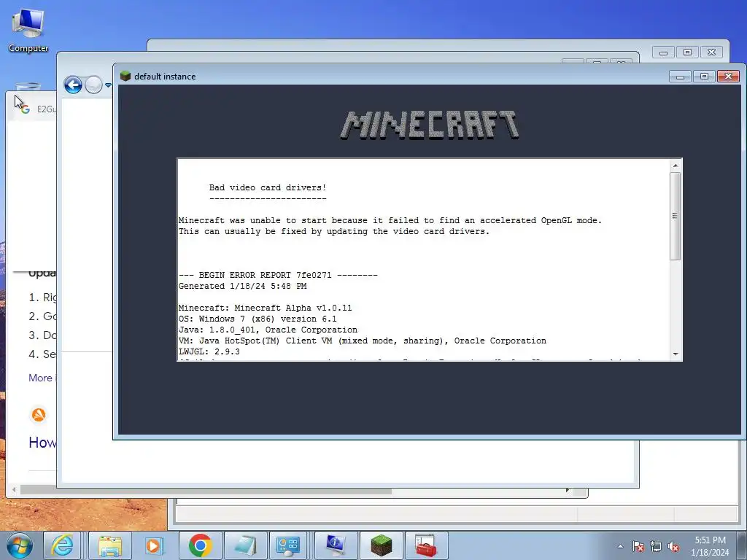Click left arrow of Chrome horizontal scrollbar

pos(14,490)
